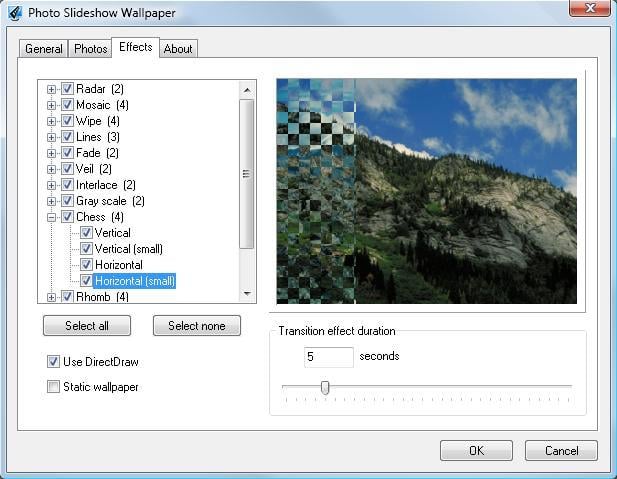Collapse the Chess effects group

pos(52,217)
